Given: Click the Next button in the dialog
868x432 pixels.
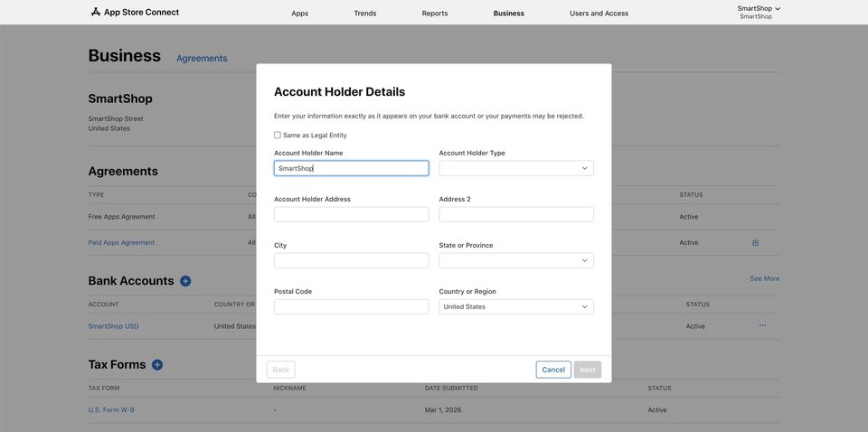Looking at the screenshot, I should pos(588,370).
